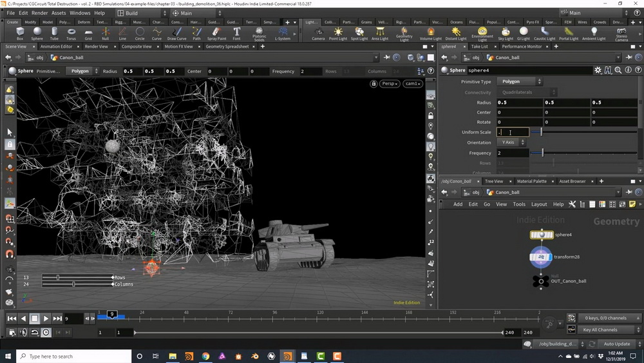Image resolution: width=644 pixels, height=363 pixels.
Task: Select the Sphere shelf tool
Action: coord(37,34)
